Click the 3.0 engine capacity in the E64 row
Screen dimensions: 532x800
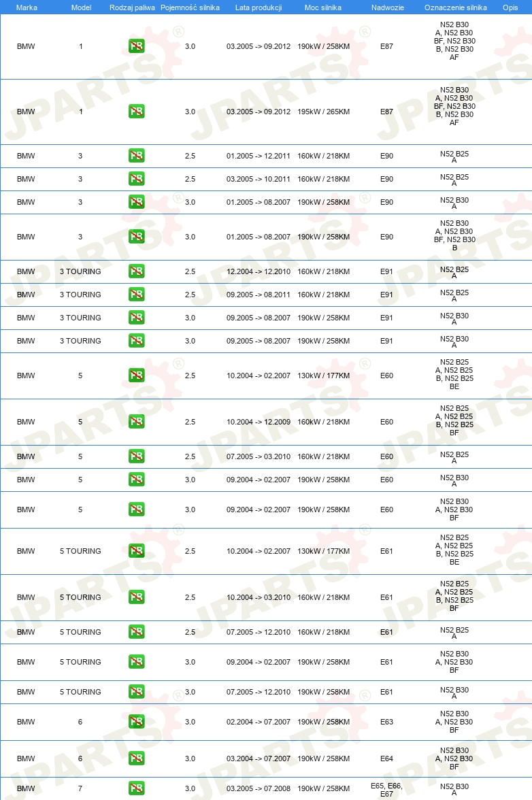(x=190, y=758)
